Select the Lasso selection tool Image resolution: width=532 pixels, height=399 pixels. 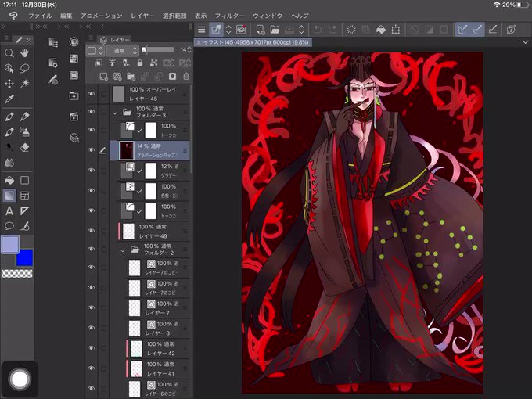pyautogui.click(x=24, y=68)
